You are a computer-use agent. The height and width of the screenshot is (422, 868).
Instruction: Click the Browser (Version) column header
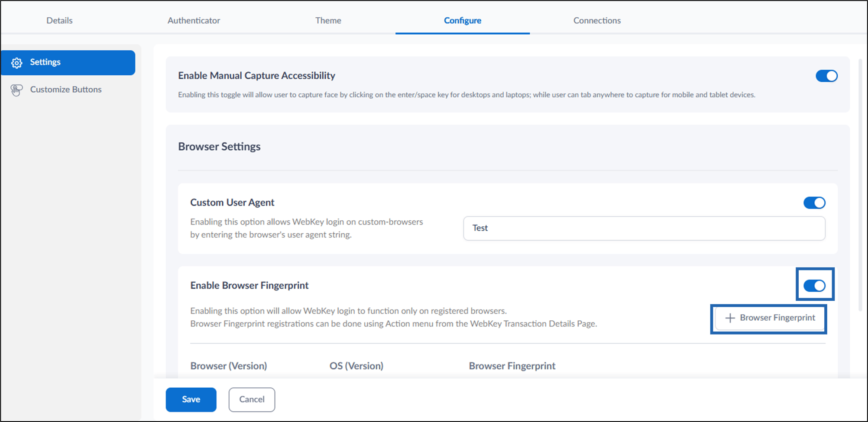(229, 366)
